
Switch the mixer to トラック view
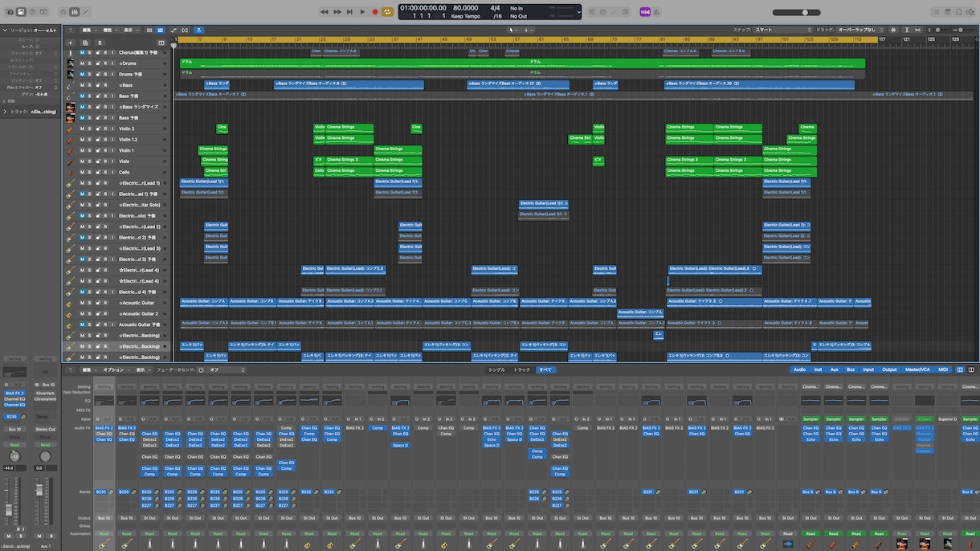point(522,370)
